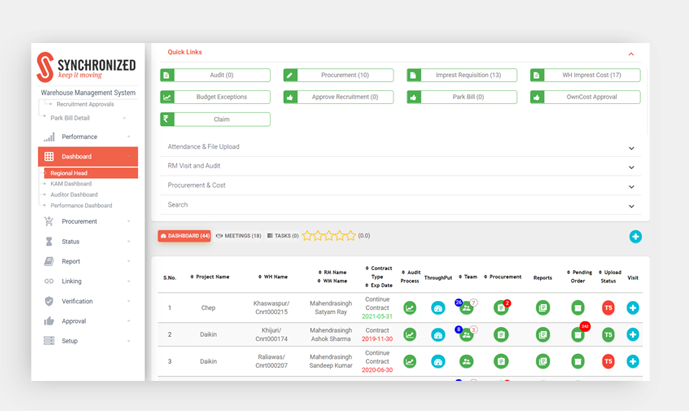The height and width of the screenshot is (411, 689).
Task: Open Imprest Requisition (13) quick link
Action: point(462,75)
